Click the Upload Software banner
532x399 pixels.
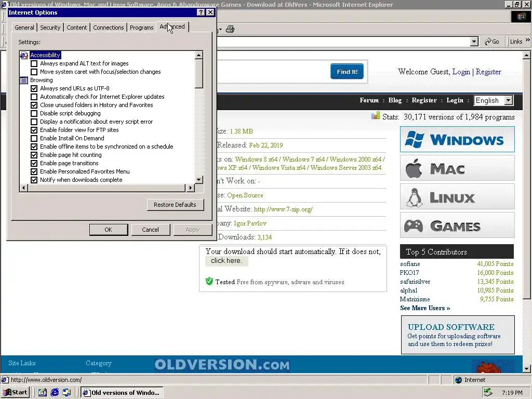[x=458, y=335]
